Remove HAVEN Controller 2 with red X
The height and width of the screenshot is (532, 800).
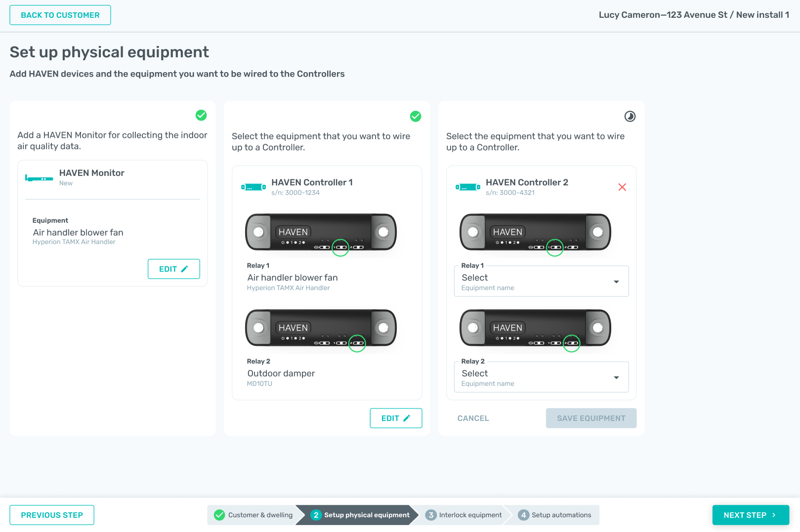coord(622,187)
